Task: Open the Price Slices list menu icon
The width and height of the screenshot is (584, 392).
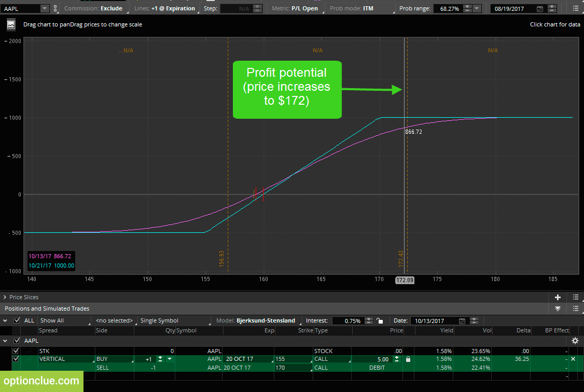Action: (x=575, y=297)
